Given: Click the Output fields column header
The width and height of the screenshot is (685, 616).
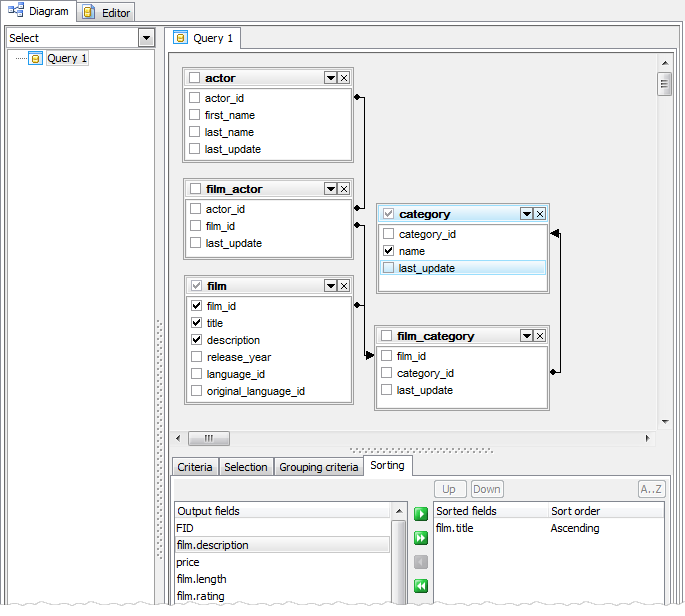Looking at the screenshot, I should pyautogui.click(x=282, y=511).
